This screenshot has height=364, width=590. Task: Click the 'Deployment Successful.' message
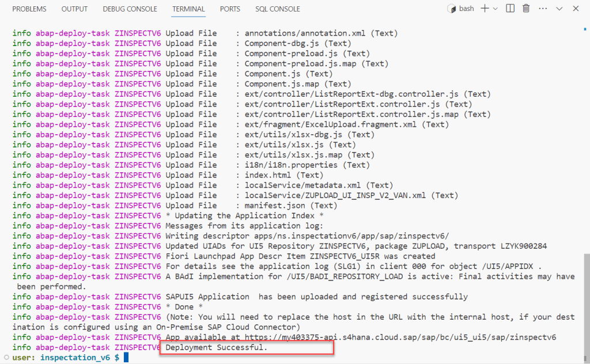[217, 348]
